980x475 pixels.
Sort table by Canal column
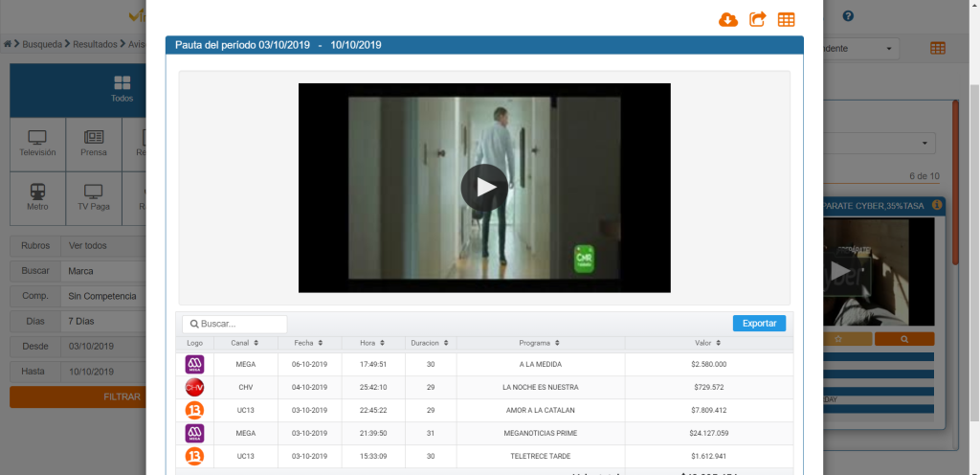(245, 343)
